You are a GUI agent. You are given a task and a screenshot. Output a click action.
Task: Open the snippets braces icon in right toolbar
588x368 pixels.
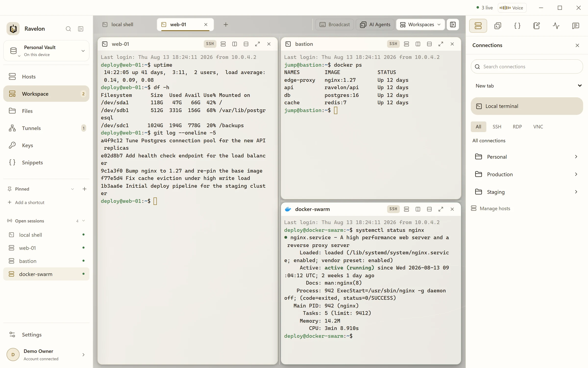pos(517,26)
